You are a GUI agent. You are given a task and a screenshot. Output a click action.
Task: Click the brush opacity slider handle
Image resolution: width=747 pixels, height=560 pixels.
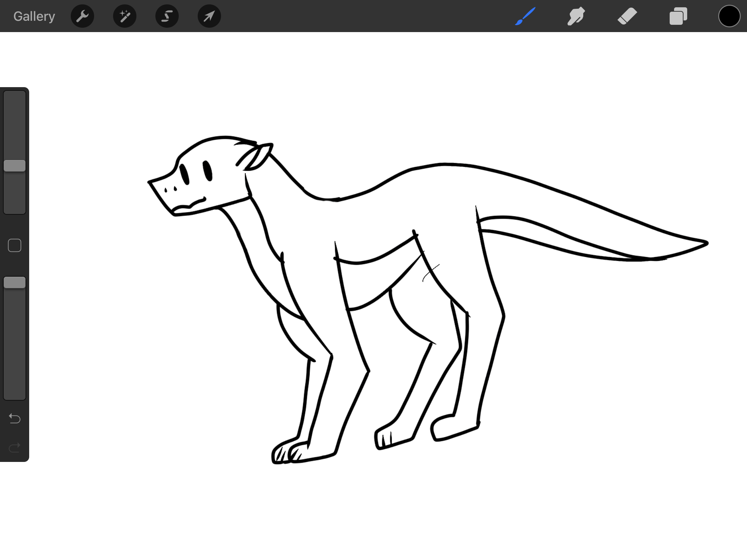15,283
